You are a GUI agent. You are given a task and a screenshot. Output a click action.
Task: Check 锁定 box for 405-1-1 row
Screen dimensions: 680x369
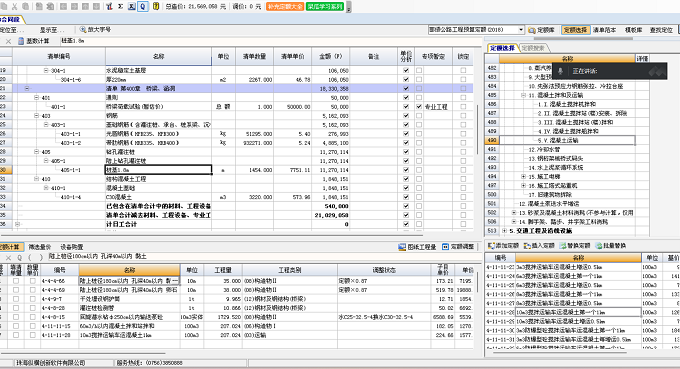pyautogui.click(x=463, y=170)
